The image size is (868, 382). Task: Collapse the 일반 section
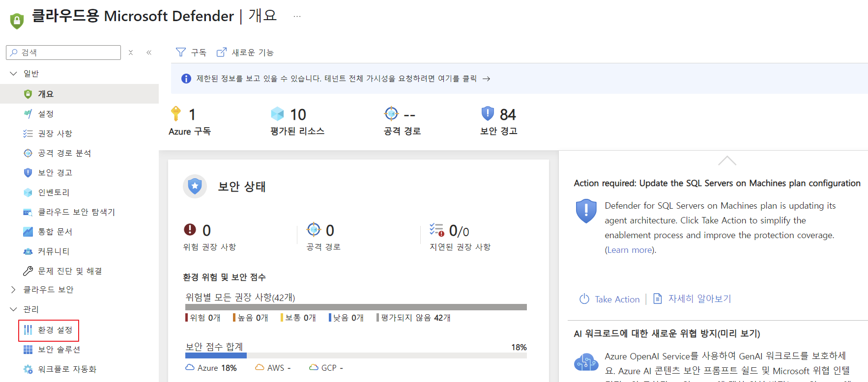point(13,74)
